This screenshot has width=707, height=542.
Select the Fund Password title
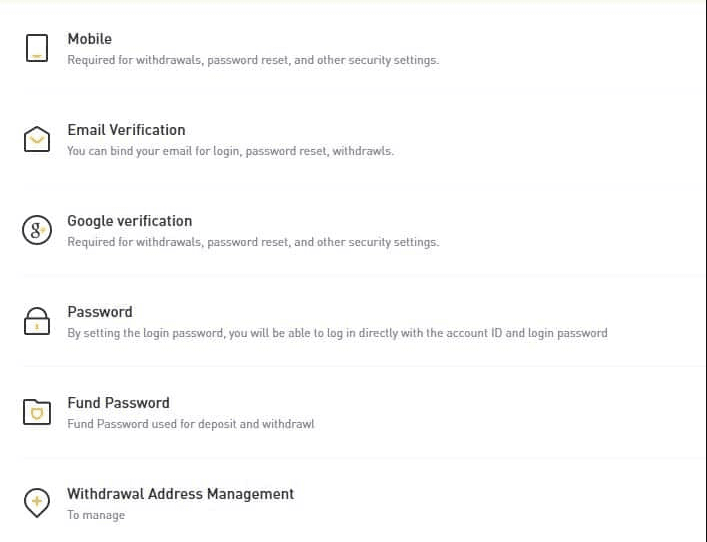pyautogui.click(x=118, y=403)
